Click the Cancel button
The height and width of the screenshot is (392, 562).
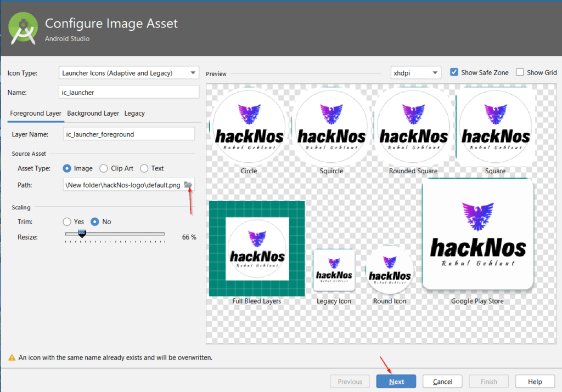coord(442,381)
